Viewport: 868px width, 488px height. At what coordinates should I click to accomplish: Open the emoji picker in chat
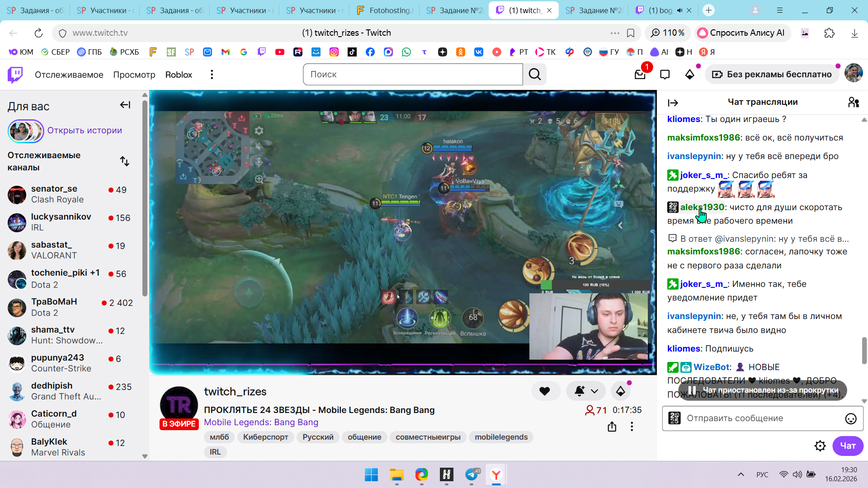850,419
